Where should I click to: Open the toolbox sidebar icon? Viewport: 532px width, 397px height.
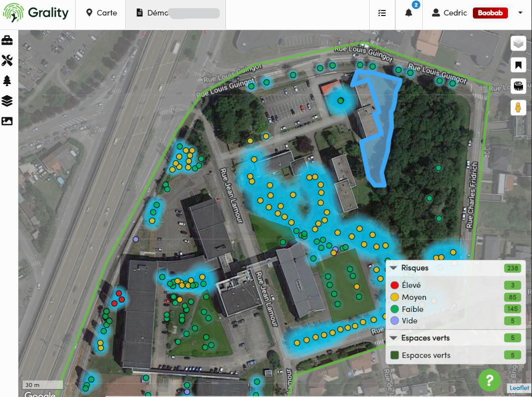tap(7, 41)
